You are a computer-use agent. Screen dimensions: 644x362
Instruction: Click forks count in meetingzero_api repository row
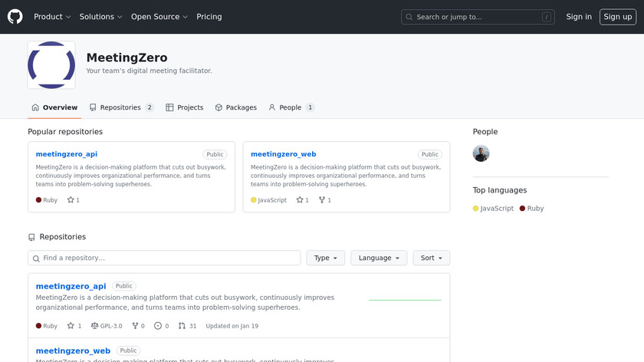coord(138,326)
